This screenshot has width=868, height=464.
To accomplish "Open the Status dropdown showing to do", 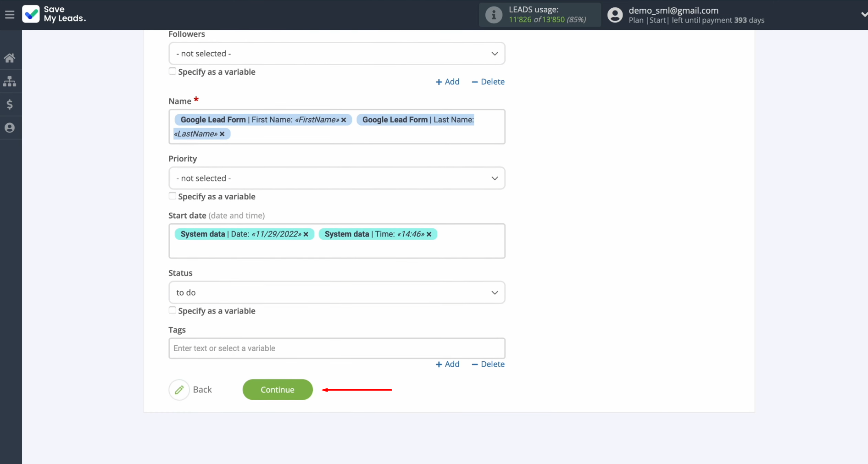I will tap(337, 293).
